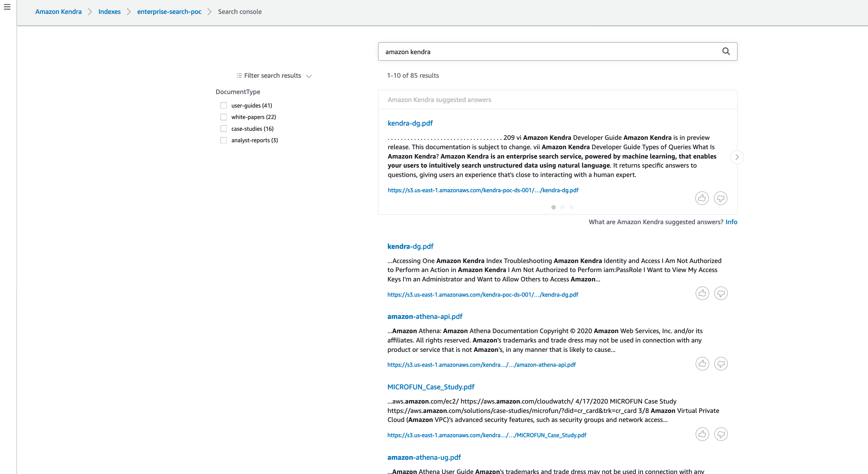
Task: Open enterprise-search-poc breadcrumb
Action: [169, 11]
